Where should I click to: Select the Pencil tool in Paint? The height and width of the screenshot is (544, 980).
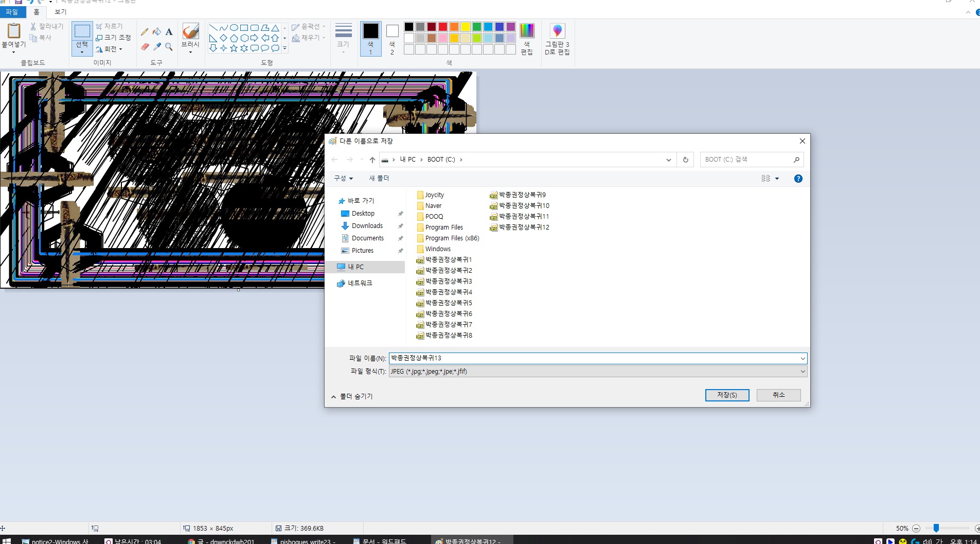[145, 32]
